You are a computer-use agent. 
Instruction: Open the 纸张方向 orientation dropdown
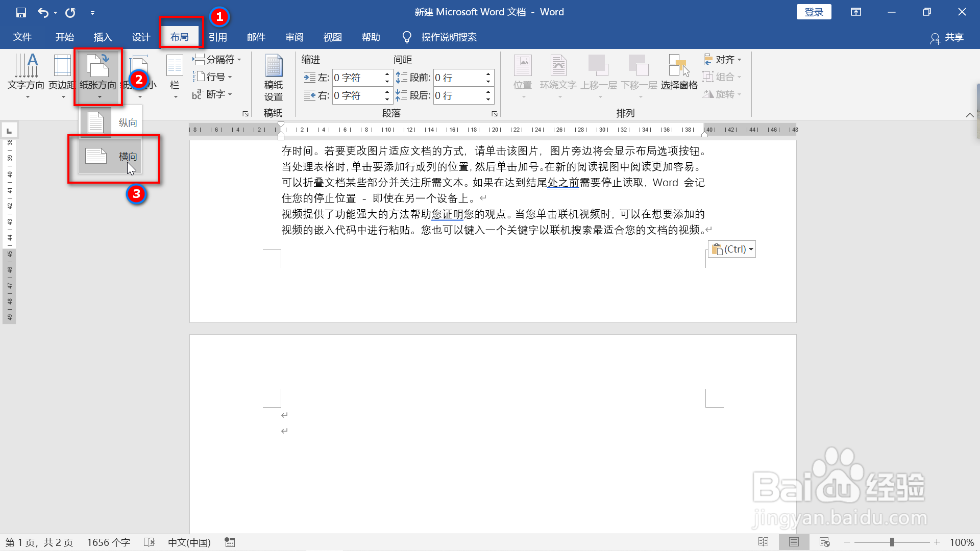(x=98, y=77)
